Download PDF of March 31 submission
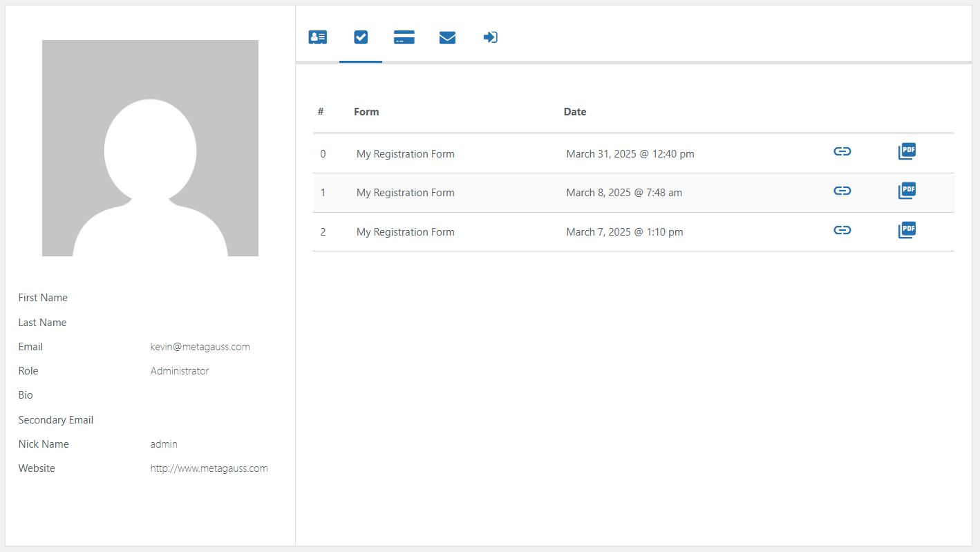The height and width of the screenshot is (552, 980). (907, 152)
